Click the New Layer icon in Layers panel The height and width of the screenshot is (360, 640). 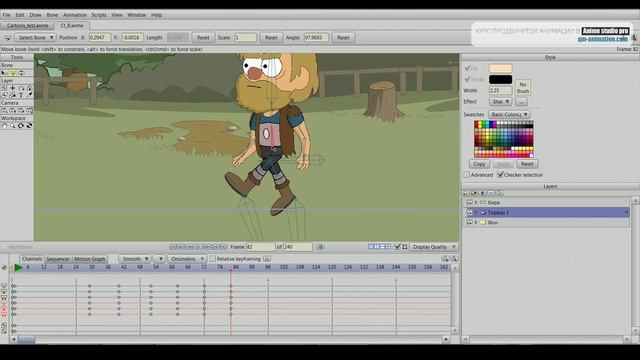(x=465, y=193)
